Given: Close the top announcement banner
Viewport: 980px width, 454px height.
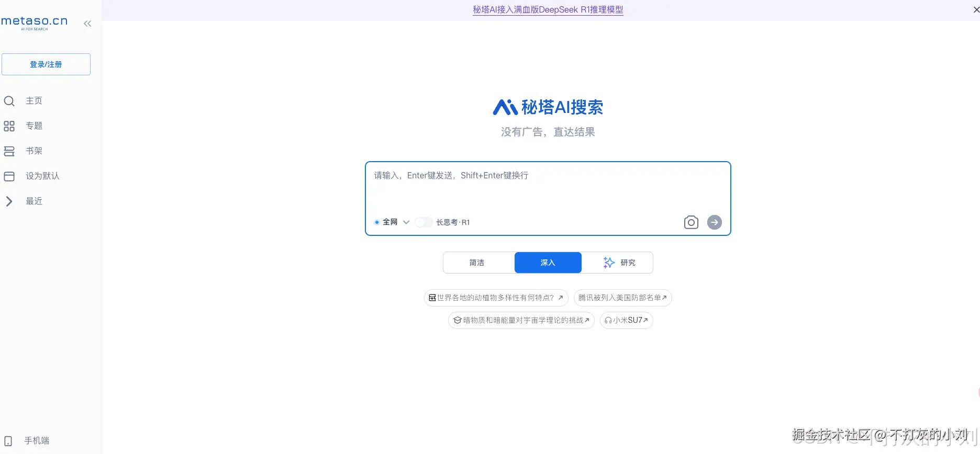Looking at the screenshot, I should pyautogui.click(x=976, y=10).
